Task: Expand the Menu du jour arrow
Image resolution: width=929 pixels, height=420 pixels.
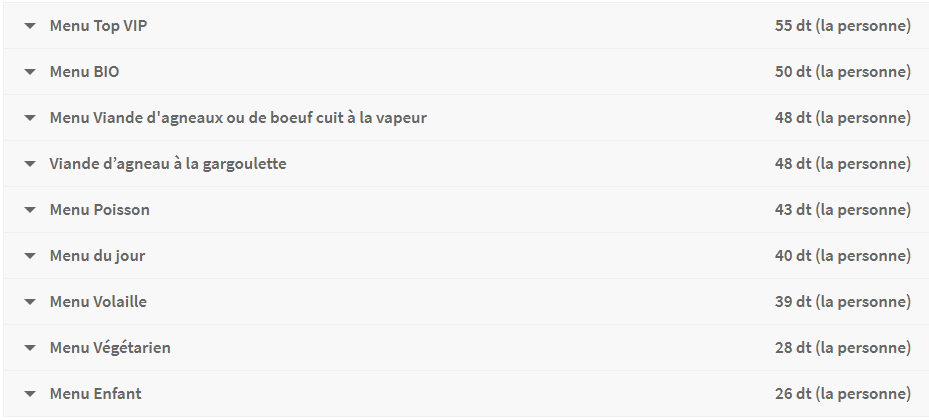Action: (30, 256)
